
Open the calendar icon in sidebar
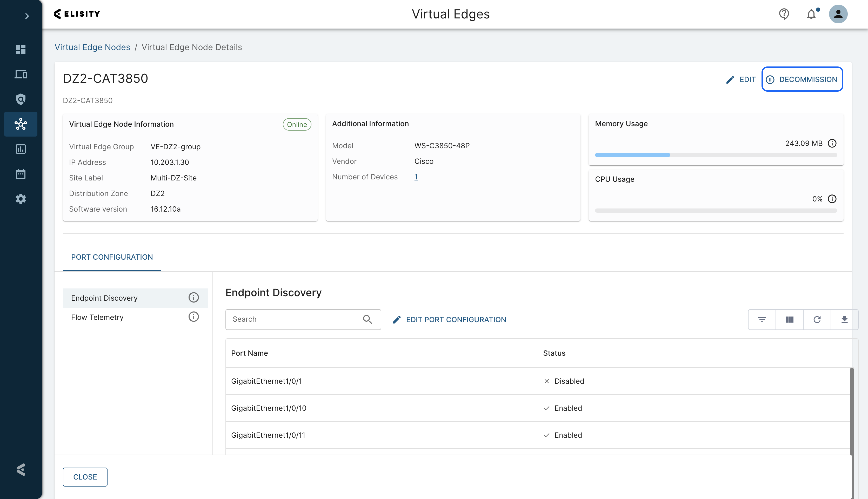21,174
